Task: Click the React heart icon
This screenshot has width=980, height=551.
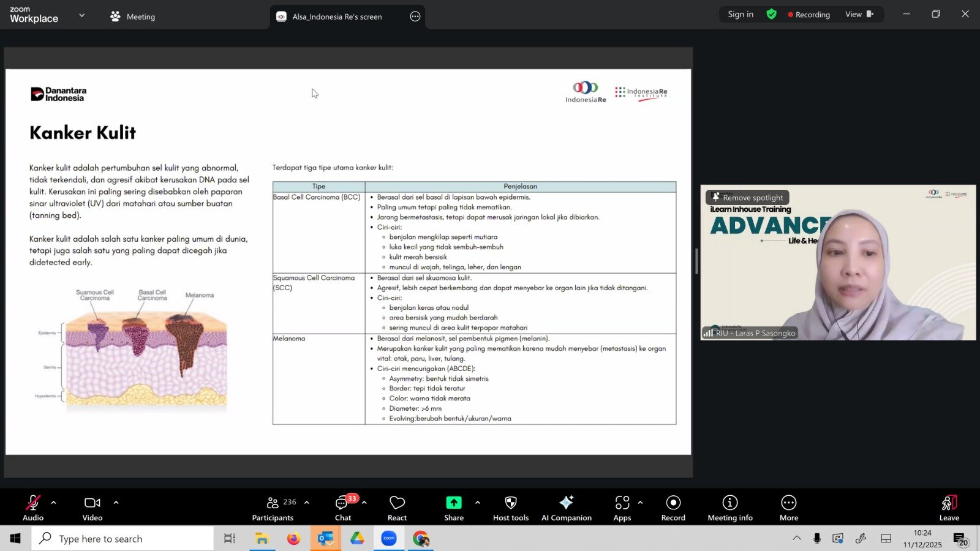Action: [x=397, y=508]
